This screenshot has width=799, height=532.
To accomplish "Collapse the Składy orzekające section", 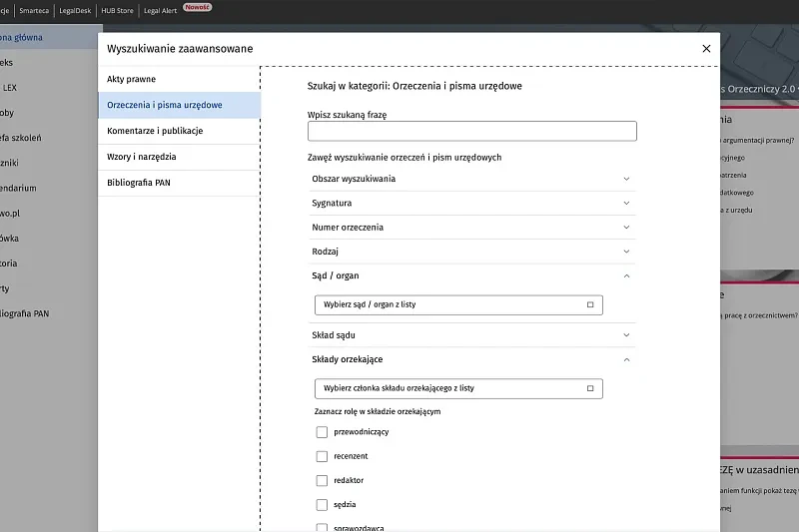I will point(627,360).
